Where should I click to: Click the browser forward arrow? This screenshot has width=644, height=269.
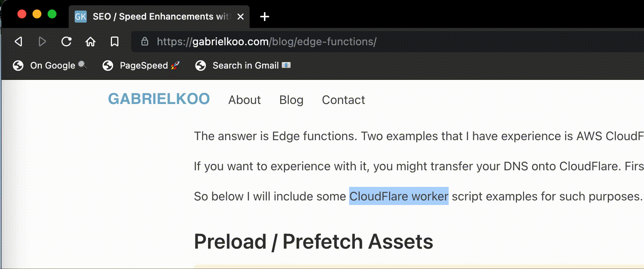(42, 41)
